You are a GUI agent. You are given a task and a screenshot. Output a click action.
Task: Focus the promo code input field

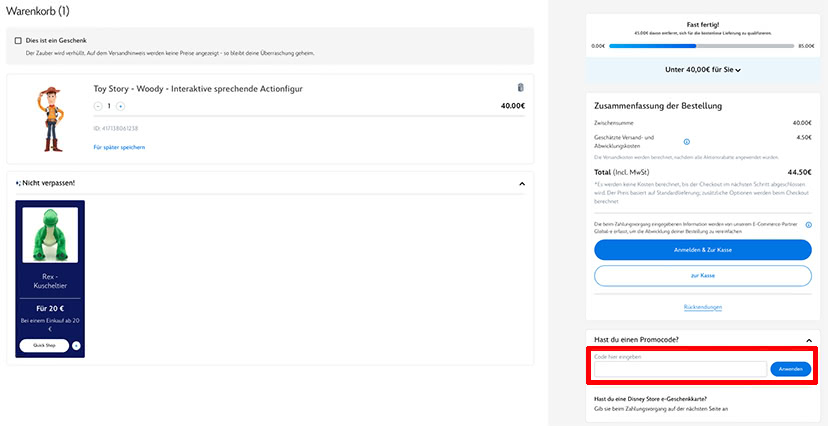tap(681, 369)
